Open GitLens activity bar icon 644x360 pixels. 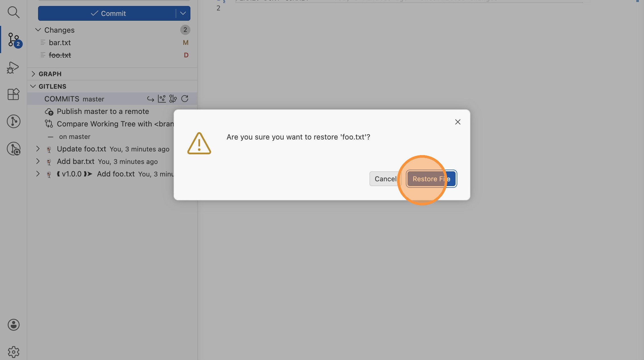click(13, 121)
